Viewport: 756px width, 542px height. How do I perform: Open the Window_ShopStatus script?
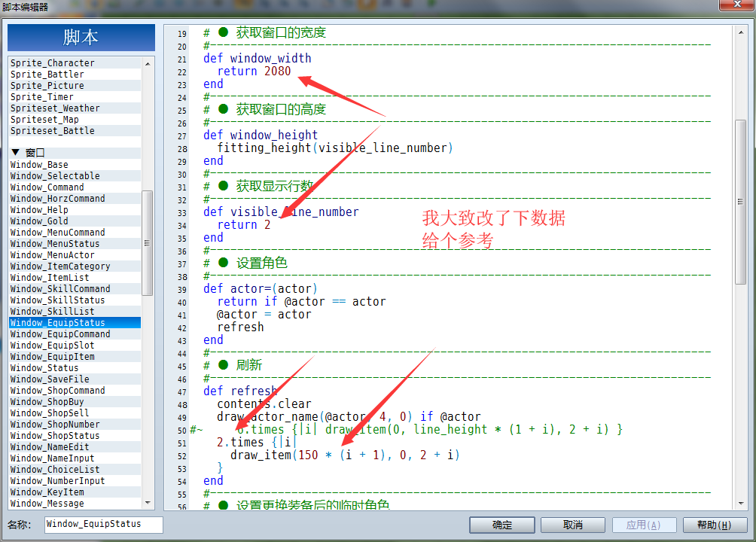click(x=75, y=436)
